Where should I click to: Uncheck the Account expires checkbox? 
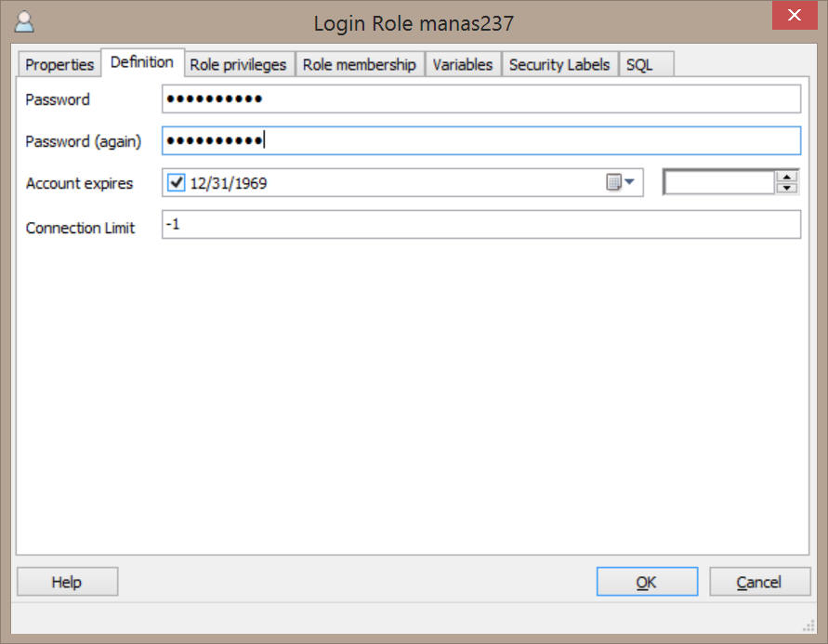coord(176,183)
